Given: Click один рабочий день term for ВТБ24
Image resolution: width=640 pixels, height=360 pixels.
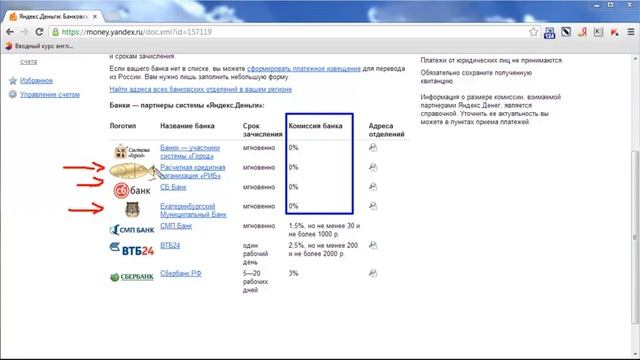Looking at the screenshot, I should tap(256, 253).
